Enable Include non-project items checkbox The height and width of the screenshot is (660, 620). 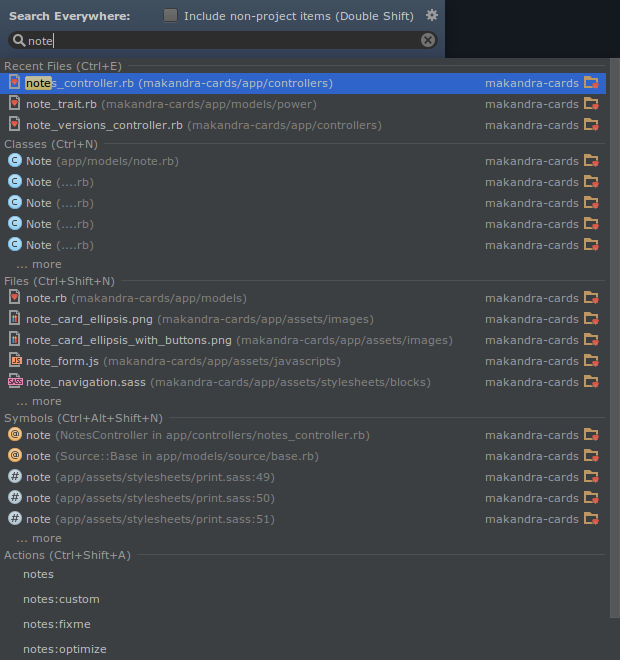click(170, 15)
